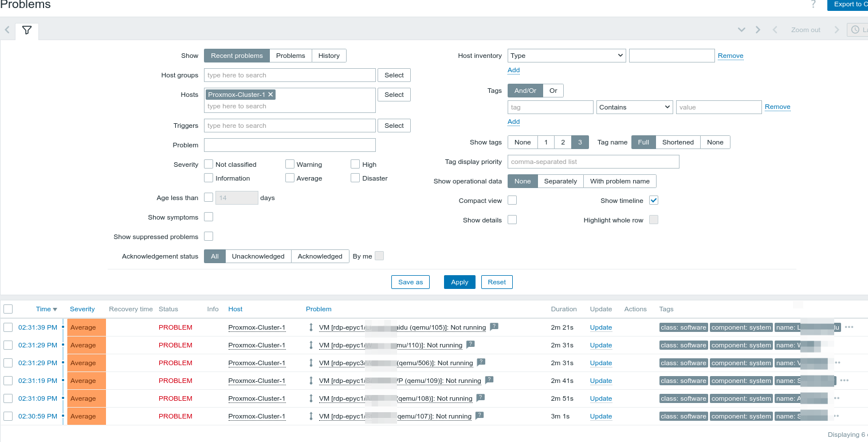This screenshot has height=442, width=868.
Task: Click dependency arrow icon of qemu/506 row
Action: [311, 363]
